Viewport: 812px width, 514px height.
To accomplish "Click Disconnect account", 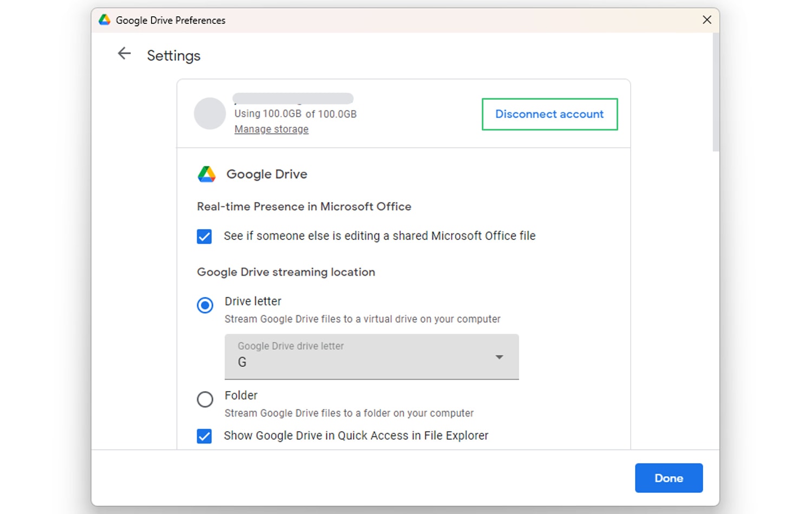I will (549, 114).
